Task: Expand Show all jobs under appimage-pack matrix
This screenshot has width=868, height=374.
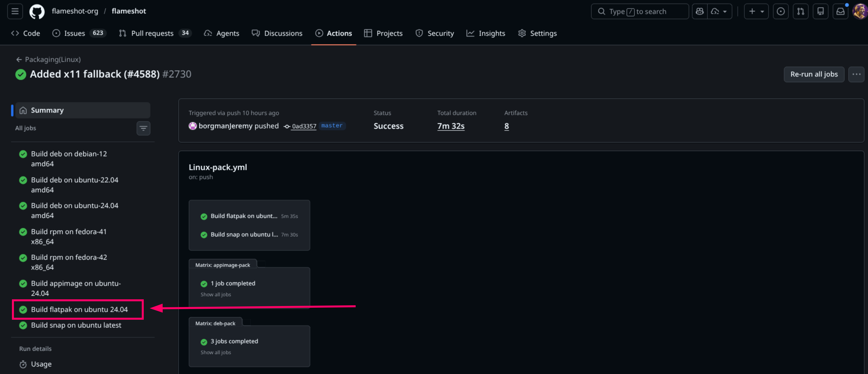Action: click(x=216, y=294)
